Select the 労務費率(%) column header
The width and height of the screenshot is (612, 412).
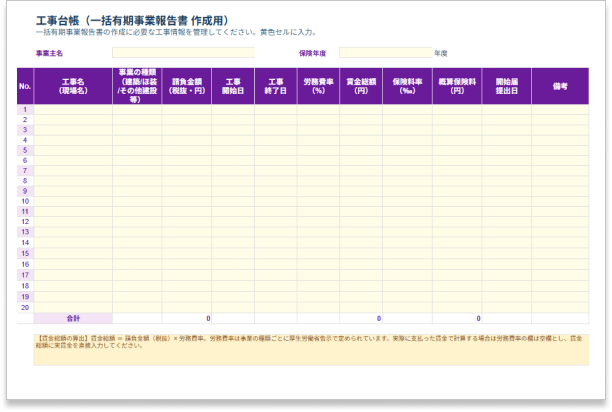pyautogui.click(x=318, y=86)
